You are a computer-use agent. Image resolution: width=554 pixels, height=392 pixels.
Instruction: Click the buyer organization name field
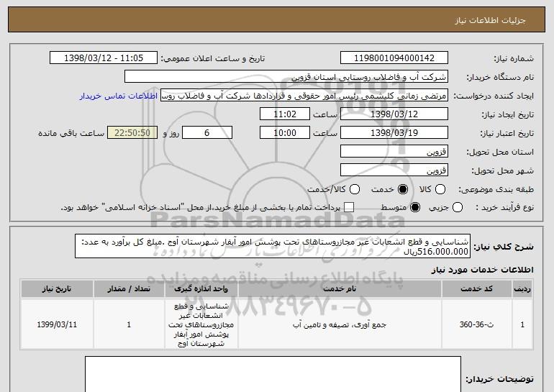tap(286, 77)
